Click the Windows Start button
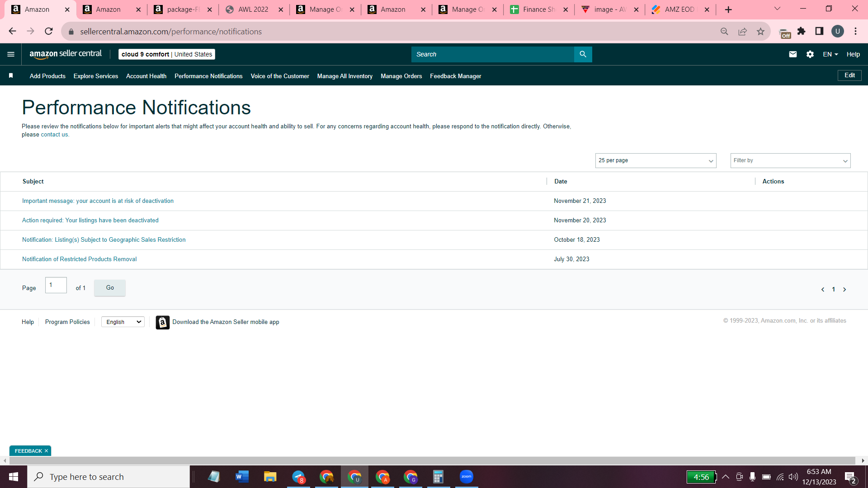 [x=14, y=477]
